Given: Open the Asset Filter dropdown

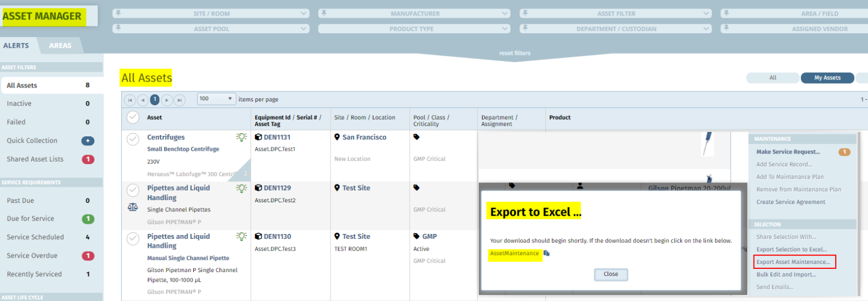Looking at the screenshot, I should tap(616, 13).
